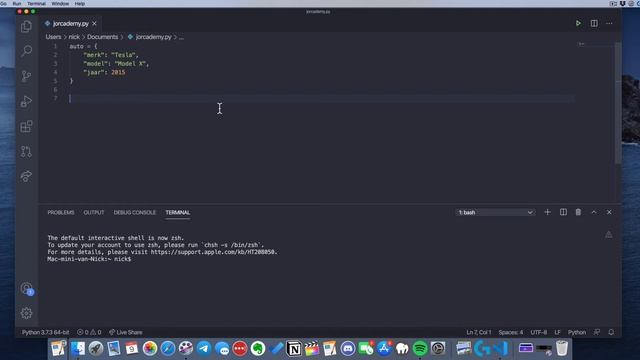Open the GitHub Pull Requests view
Viewport: 640px width, 360px height.
point(26,151)
